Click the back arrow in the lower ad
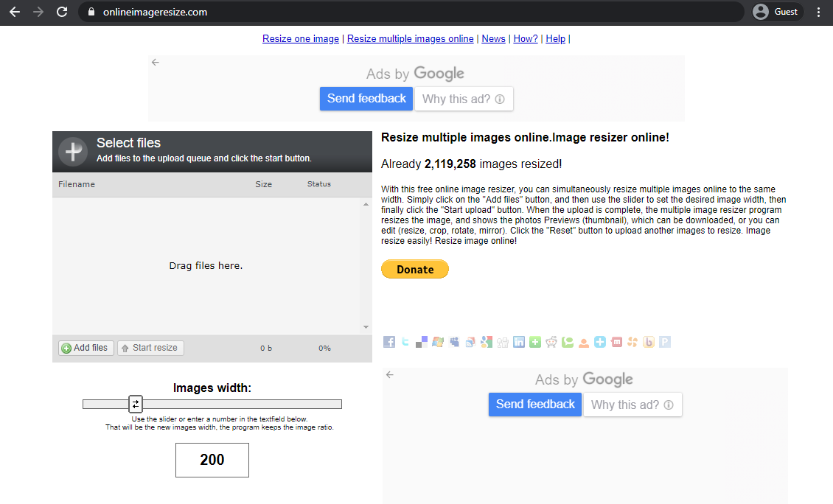Image resolution: width=833 pixels, height=504 pixels. pyautogui.click(x=390, y=374)
